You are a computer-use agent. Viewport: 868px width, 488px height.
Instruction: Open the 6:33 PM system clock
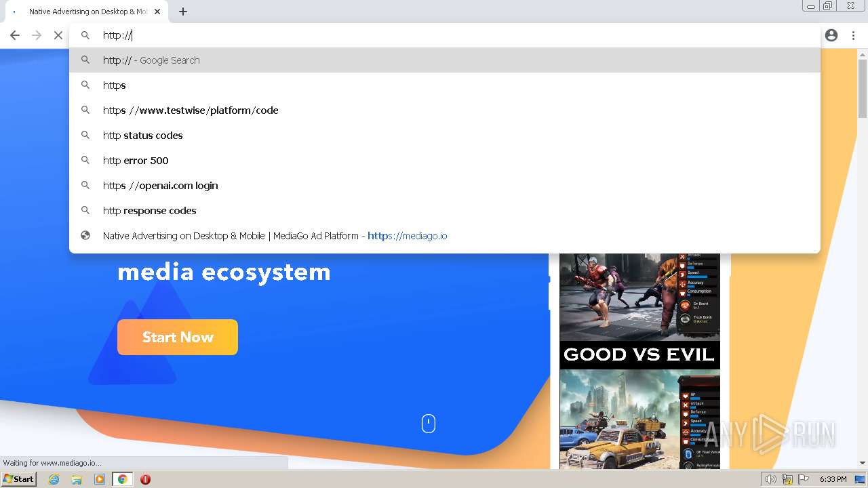pos(833,479)
